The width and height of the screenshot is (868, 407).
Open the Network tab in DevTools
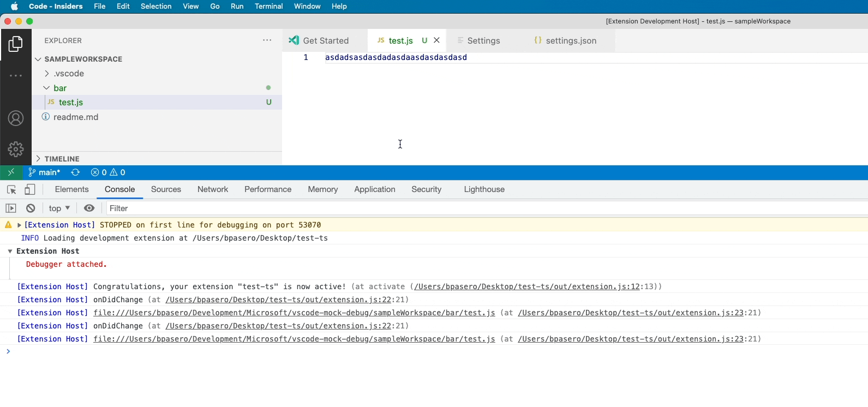pos(213,189)
